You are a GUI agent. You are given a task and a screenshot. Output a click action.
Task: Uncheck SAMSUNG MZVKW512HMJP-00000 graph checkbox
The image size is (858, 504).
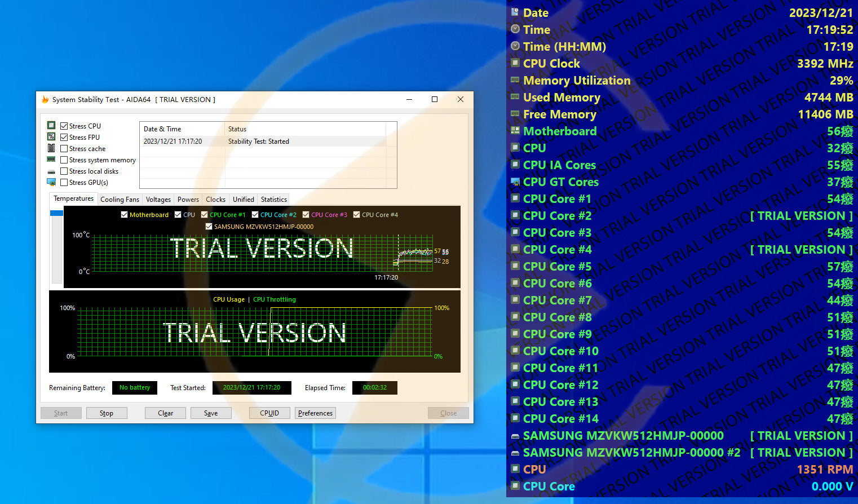[x=209, y=227]
